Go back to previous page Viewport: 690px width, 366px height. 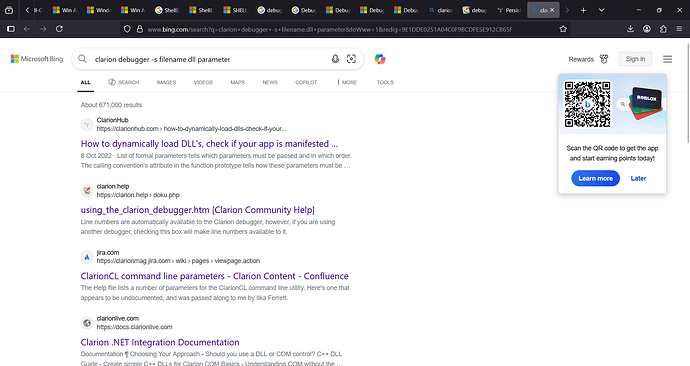click(27, 29)
